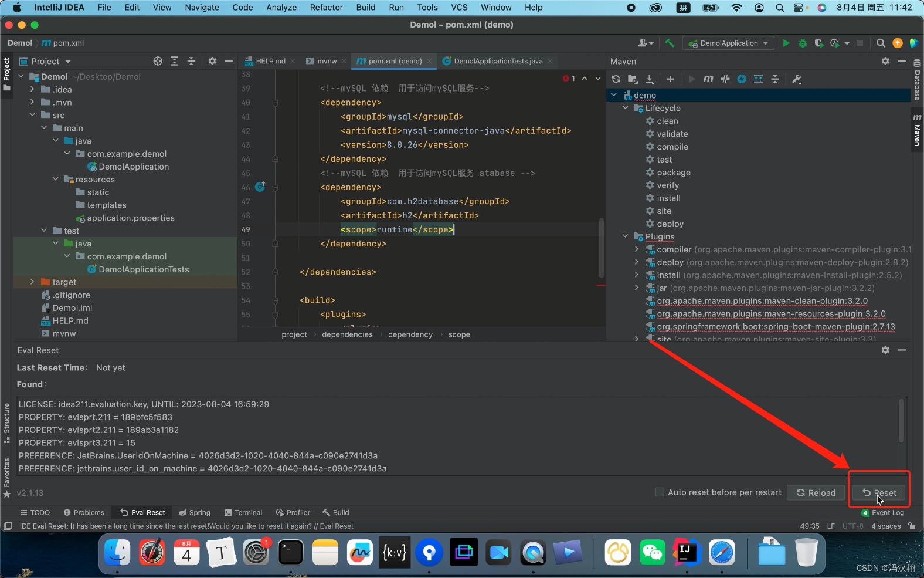The image size is (924, 578).
Task: Collapse Lifecycle node in Maven panel
Action: pyautogui.click(x=625, y=108)
